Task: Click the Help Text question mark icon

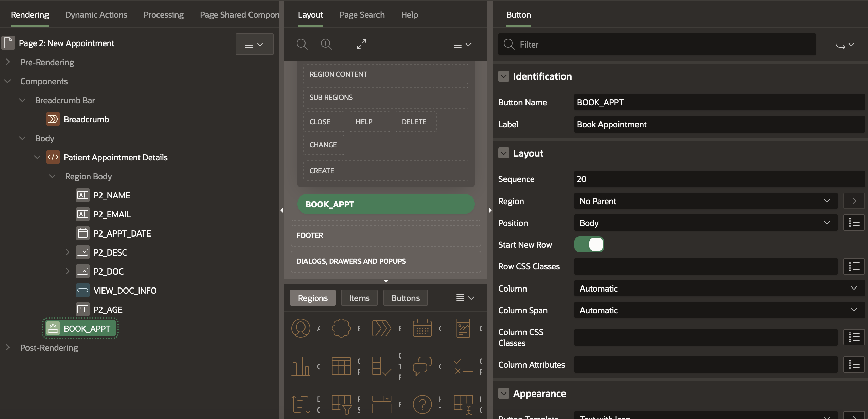Action: 422,404
